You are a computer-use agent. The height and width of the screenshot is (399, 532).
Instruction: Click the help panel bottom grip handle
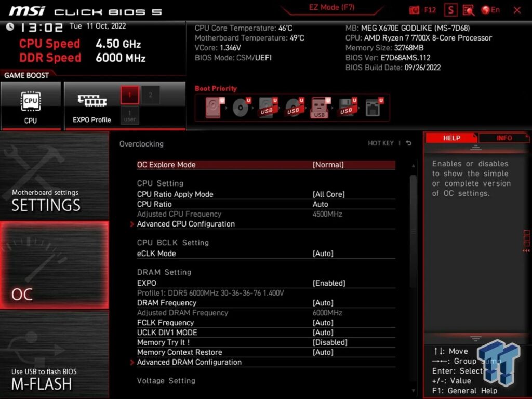click(476, 338)
